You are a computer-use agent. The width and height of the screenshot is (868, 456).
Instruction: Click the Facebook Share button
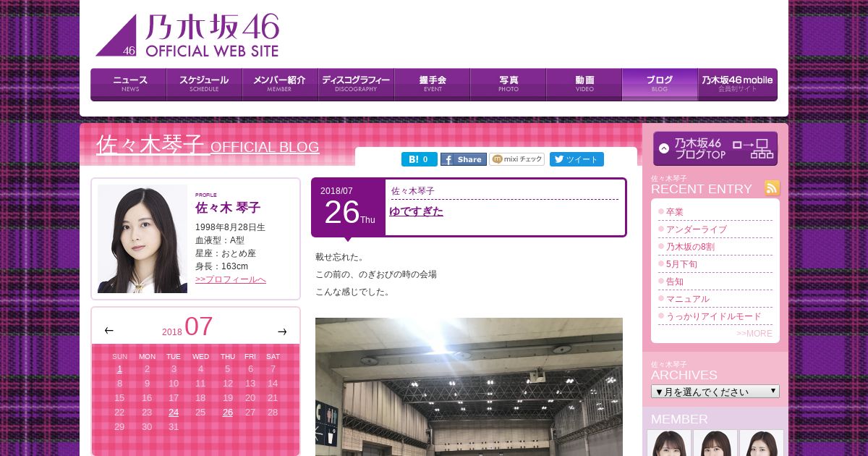tap(464, 159)
